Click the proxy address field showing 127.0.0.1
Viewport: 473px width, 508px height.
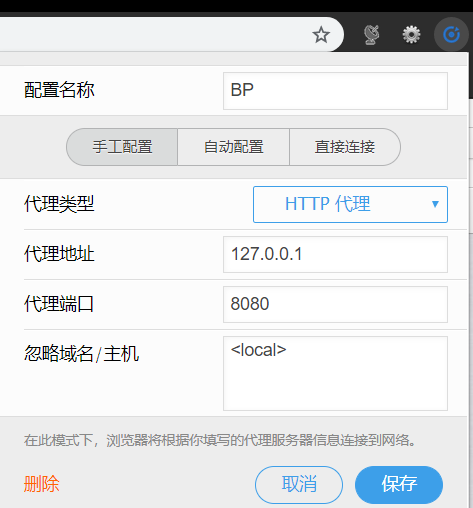pyautogui.click(x=335, y=254)
